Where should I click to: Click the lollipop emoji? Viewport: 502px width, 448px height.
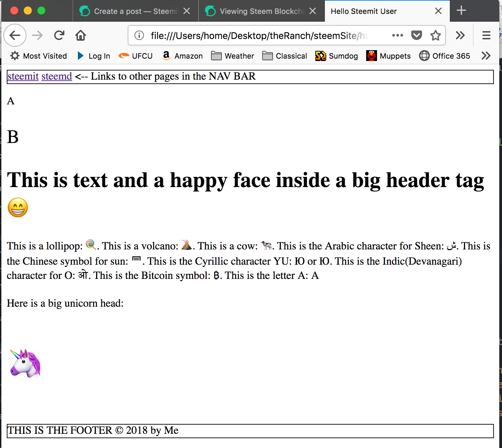(90, 245)
